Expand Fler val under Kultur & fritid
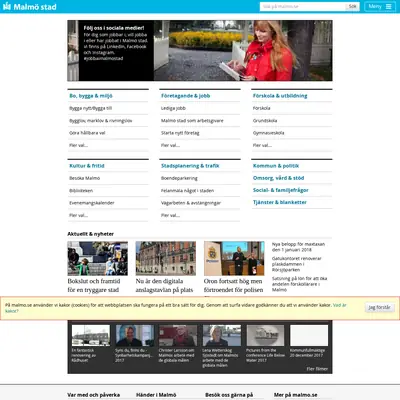Image resolution: width=400 pixels, height=400 pixels. point(79,215)
